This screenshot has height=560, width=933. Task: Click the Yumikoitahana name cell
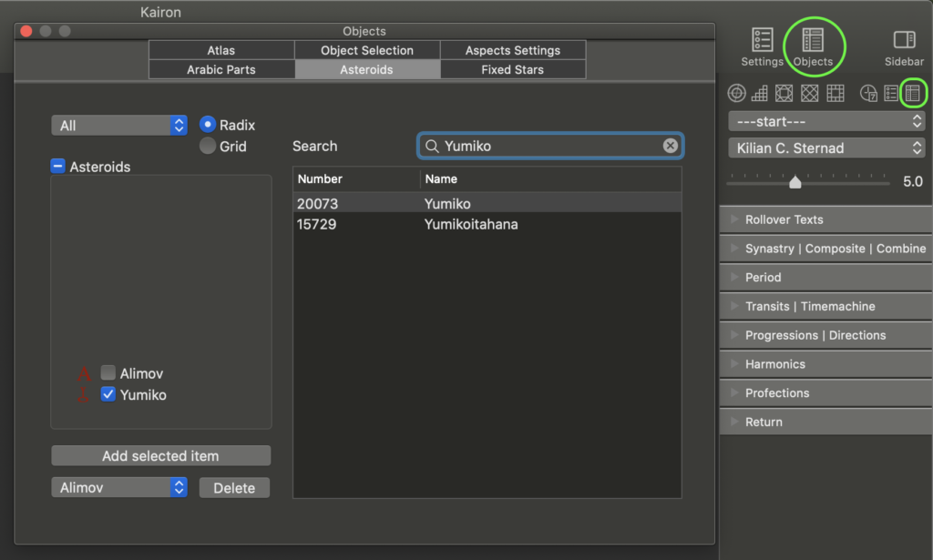click(x=471, y=224)
